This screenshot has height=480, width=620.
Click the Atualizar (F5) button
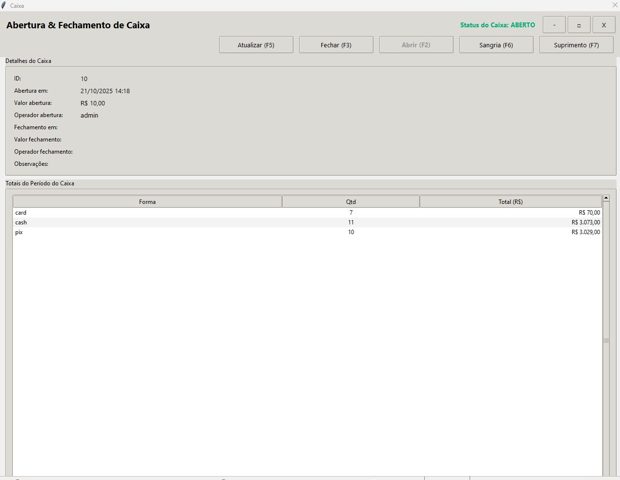pos(256,45)
